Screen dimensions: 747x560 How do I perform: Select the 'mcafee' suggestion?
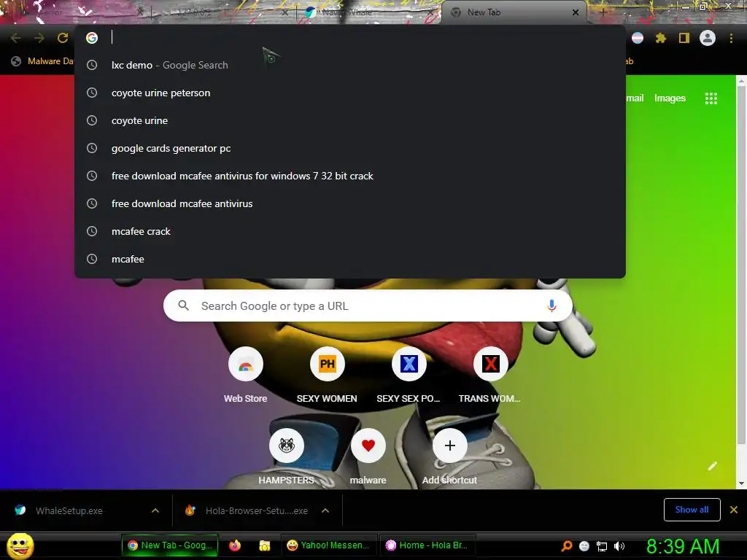[x=350, y=259]
